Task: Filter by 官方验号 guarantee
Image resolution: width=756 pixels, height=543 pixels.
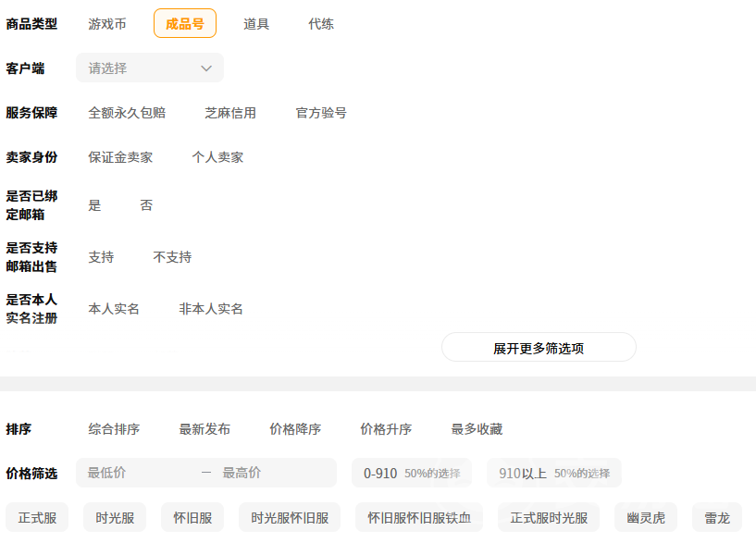Action: 321,113
